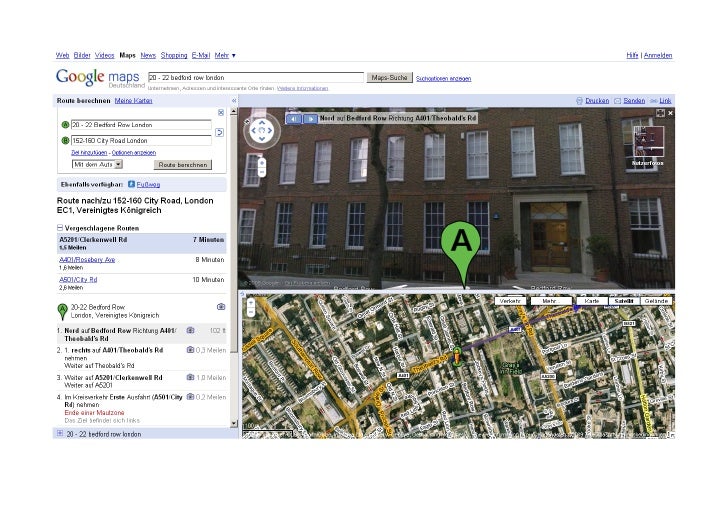728x514 pixels.
Task: Open camera icon for step 4 Kreisverkehr
Action: [x=190, y=397]
